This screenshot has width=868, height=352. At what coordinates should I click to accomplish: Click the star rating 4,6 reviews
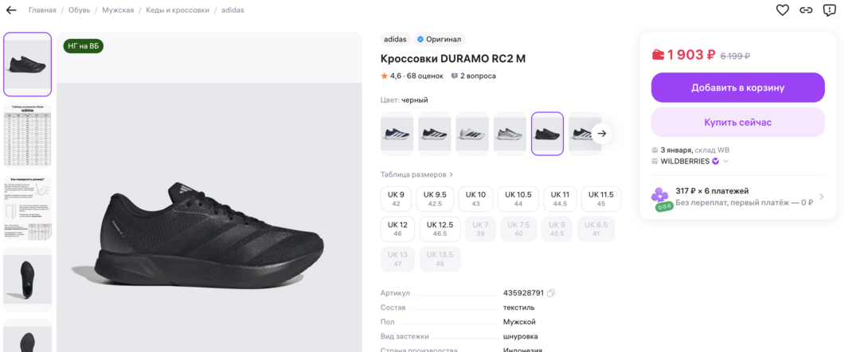click(412, 76)
